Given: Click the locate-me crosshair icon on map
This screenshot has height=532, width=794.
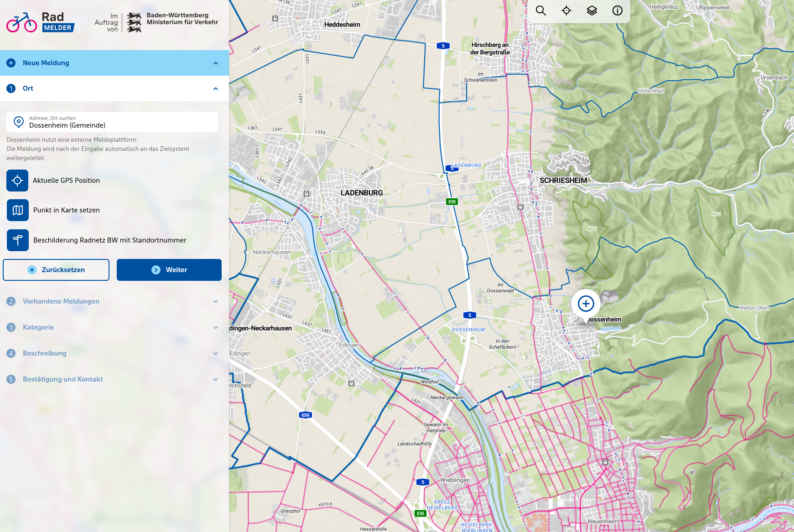Looking at the screenshot, I should pos(566,10).
